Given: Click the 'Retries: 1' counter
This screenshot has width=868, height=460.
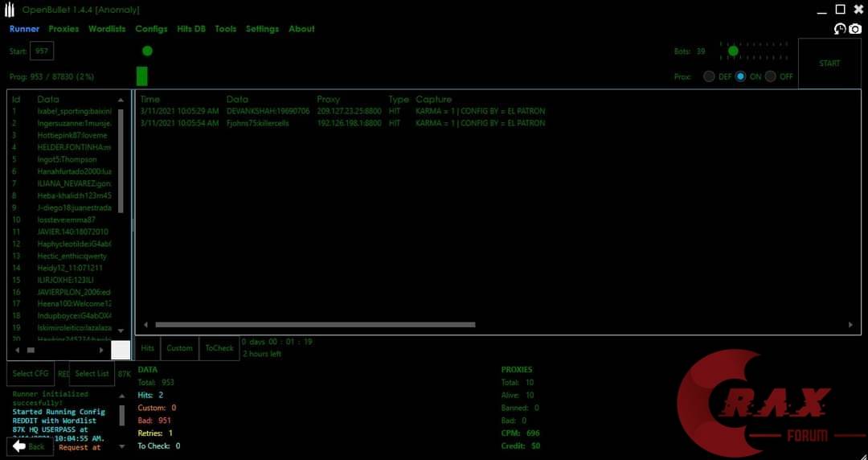Looking at the screenshot, I should coord(156,433).
